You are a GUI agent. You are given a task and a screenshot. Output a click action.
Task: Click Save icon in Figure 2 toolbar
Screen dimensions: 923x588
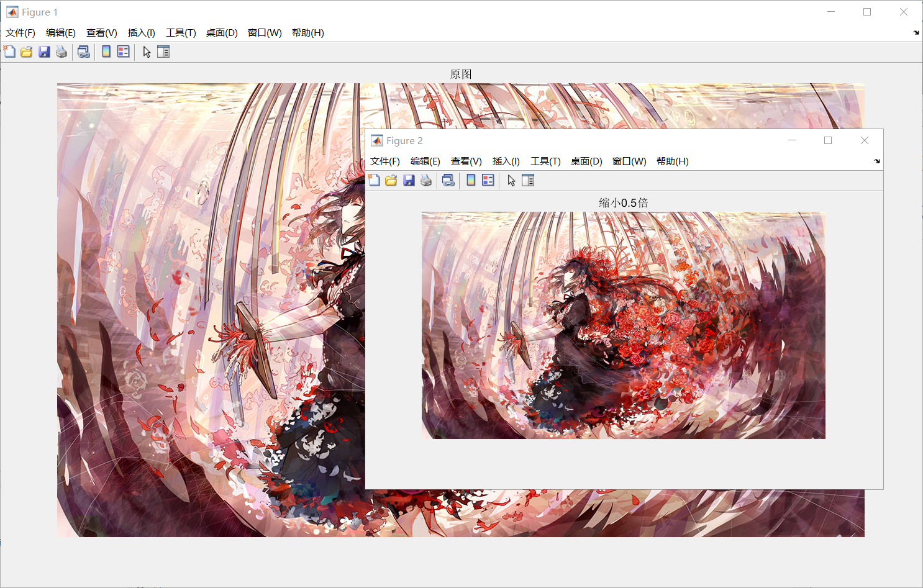click(409, 180)
